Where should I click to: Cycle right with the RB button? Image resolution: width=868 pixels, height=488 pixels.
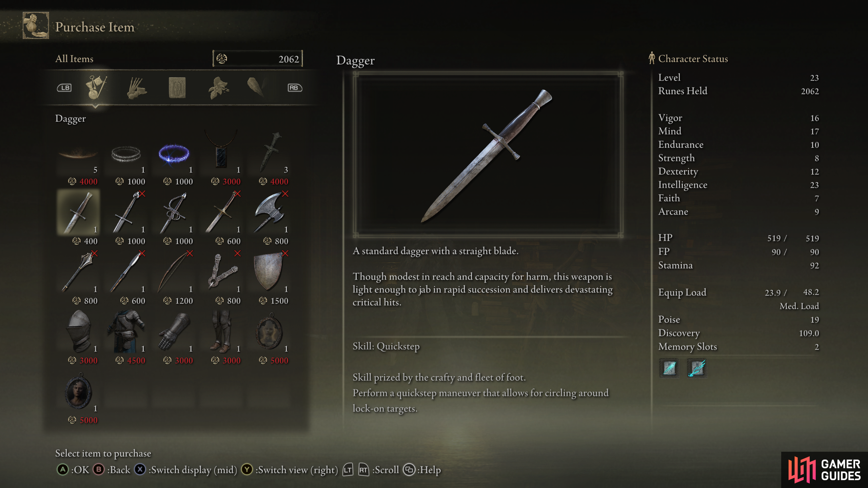pos(295,88)
